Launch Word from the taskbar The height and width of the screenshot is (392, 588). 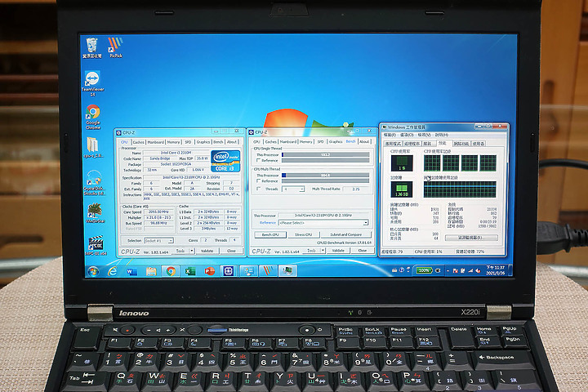pos(131,271)
